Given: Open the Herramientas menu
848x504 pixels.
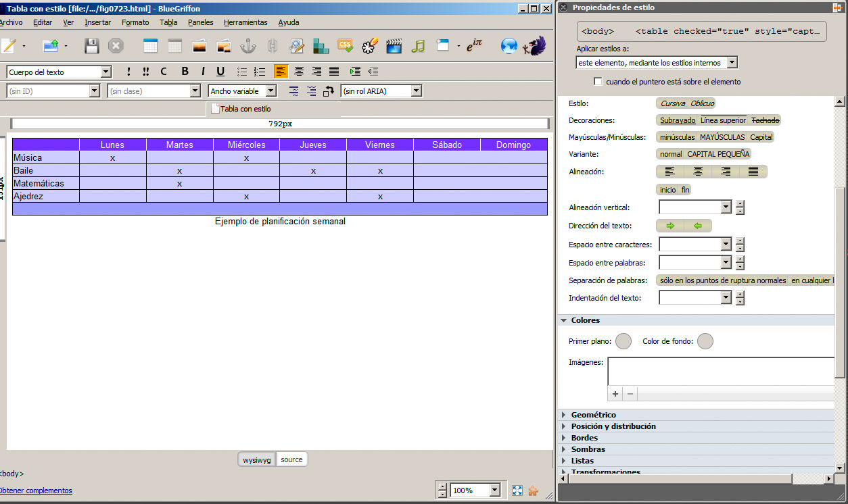Looking at the screenshot, I should pos(245,22).
